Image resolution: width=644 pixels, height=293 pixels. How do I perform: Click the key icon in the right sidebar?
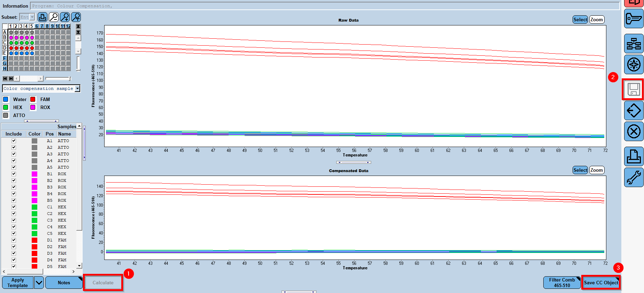coord(634,18)
